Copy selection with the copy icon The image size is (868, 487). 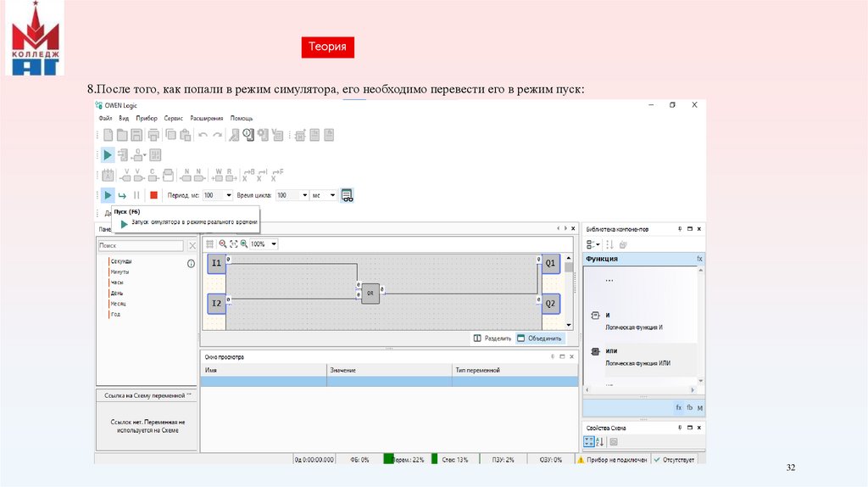(x=171, y=135)
